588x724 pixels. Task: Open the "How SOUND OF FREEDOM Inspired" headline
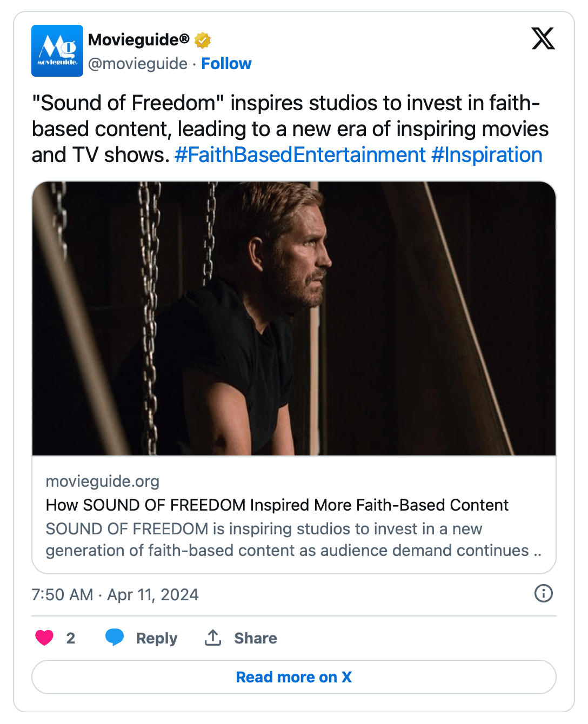click(277, 505)
